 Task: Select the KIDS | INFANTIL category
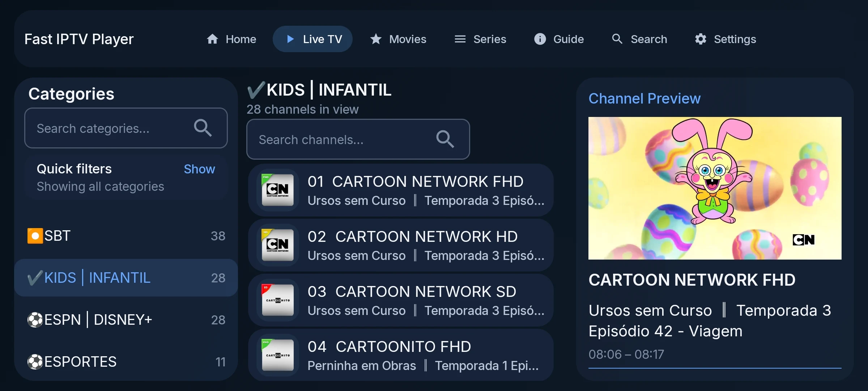tap(126, 278)
